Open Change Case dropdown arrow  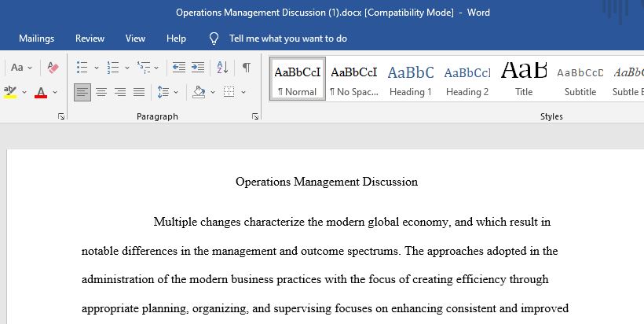pos(30,68)
